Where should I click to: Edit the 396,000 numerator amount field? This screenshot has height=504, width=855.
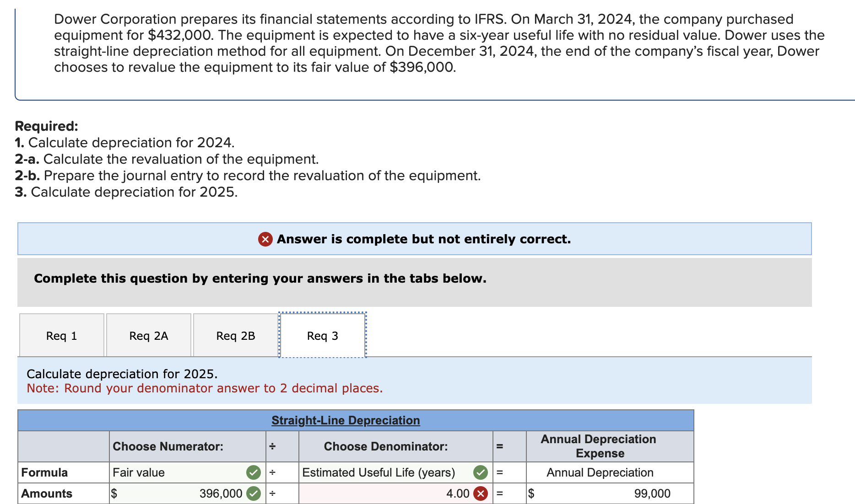(x=187, y=493)
